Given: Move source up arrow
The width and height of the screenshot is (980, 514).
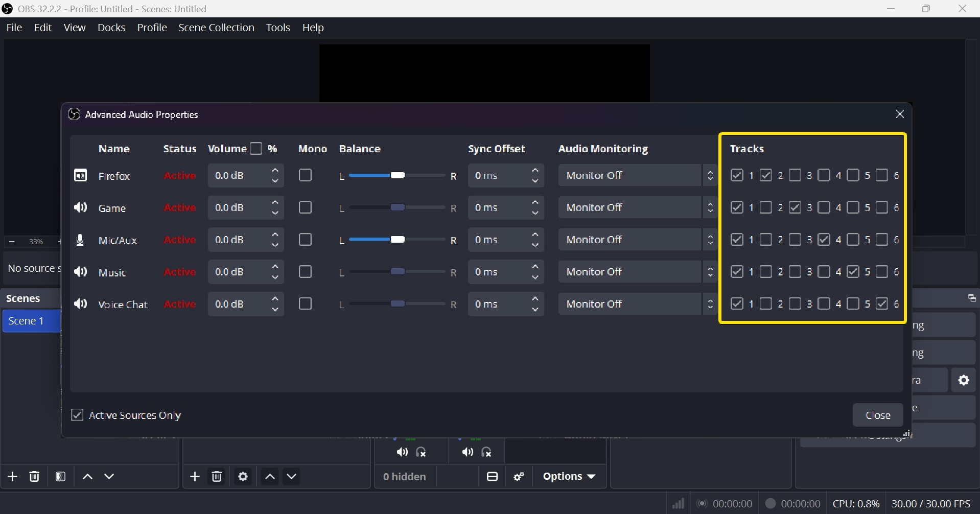Looking at the screenshot, I should 270,477.
